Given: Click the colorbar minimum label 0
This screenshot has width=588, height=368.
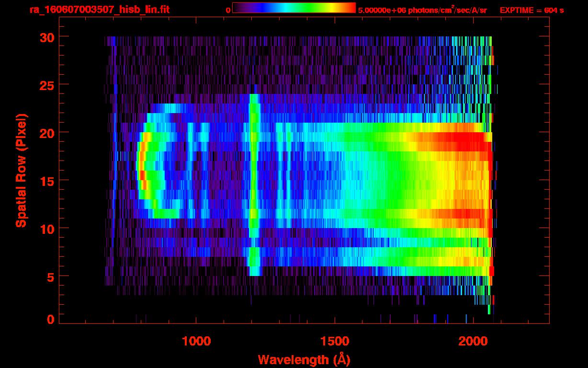Looking at the screenshot, I should click(x=228, y=10).
